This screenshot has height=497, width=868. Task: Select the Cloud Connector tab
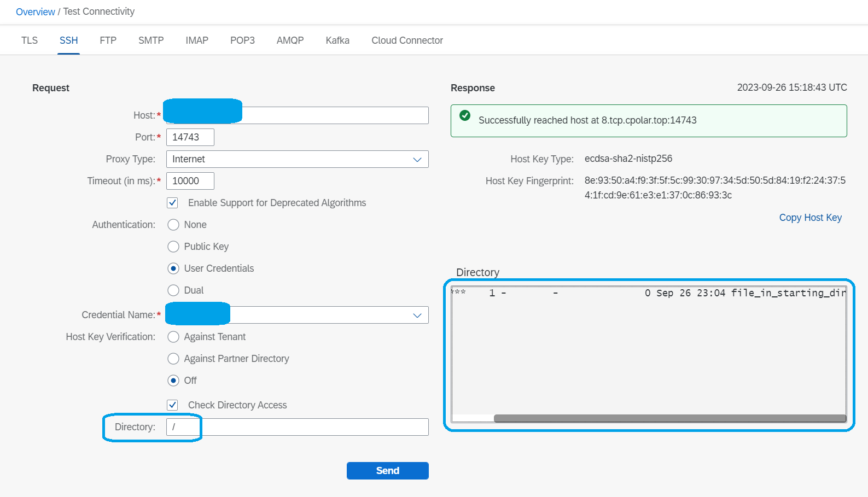coord(407,40)
